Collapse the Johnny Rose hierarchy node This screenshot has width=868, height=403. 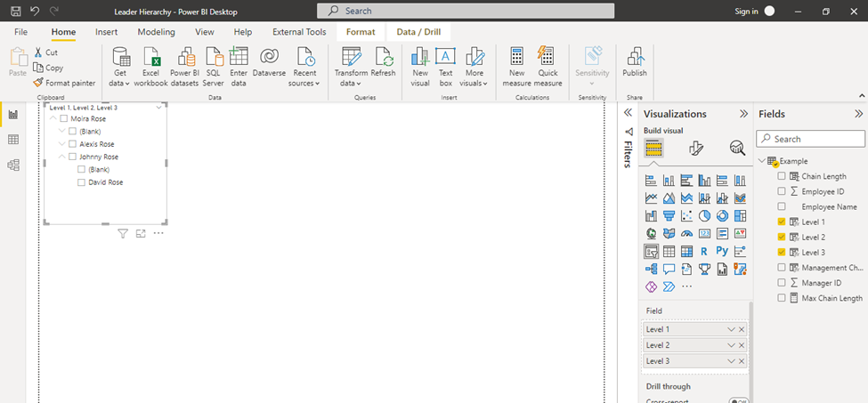tap(61, 157)
